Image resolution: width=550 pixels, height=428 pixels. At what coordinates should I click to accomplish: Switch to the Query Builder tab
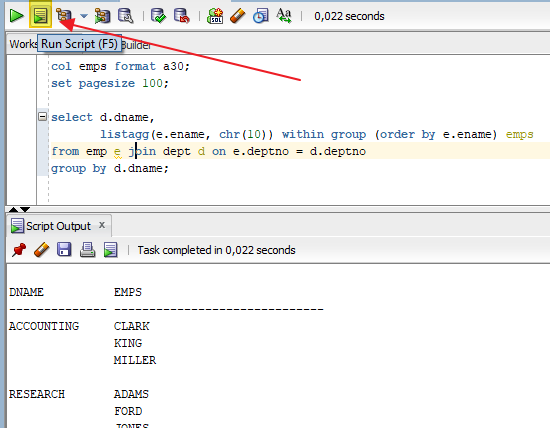[x=136, y=45]
